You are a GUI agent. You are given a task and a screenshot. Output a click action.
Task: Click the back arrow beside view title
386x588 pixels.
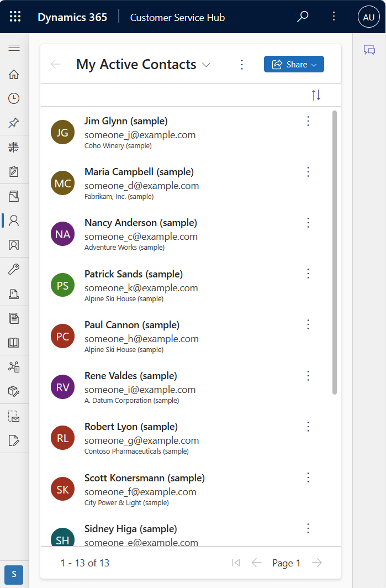pyautogui.click(x=55, y=64)
